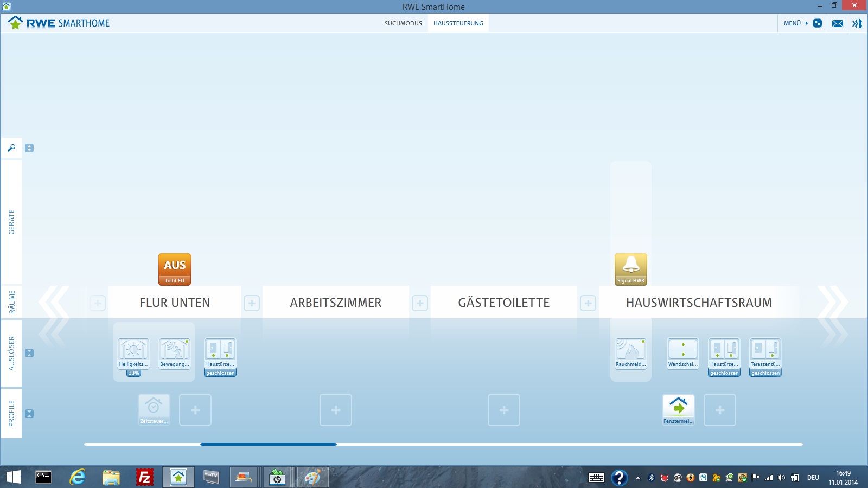
Task: Open the Zeitsteuer profile tile
Action: [154, 410]
